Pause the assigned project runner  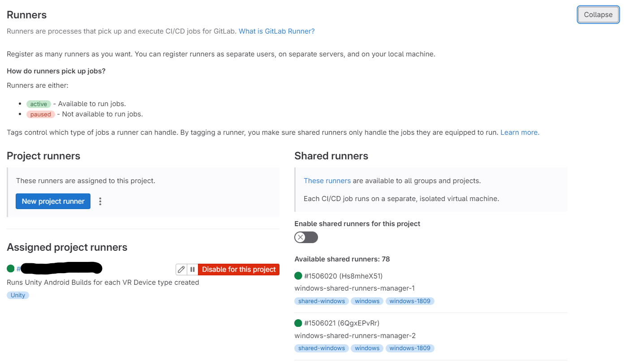click(192, 270)
